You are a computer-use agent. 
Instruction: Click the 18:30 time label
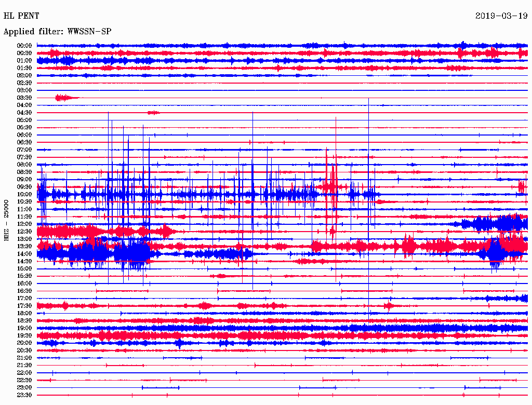click(24, 320)
